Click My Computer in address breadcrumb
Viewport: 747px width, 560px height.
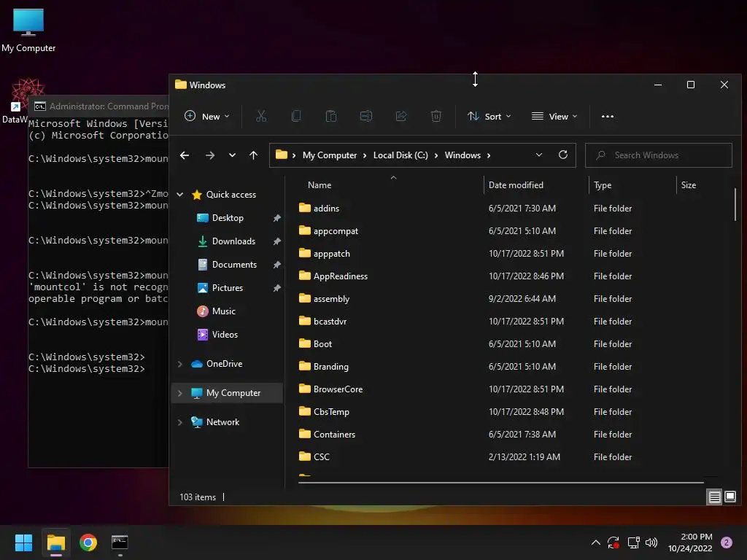coord(330,155)
